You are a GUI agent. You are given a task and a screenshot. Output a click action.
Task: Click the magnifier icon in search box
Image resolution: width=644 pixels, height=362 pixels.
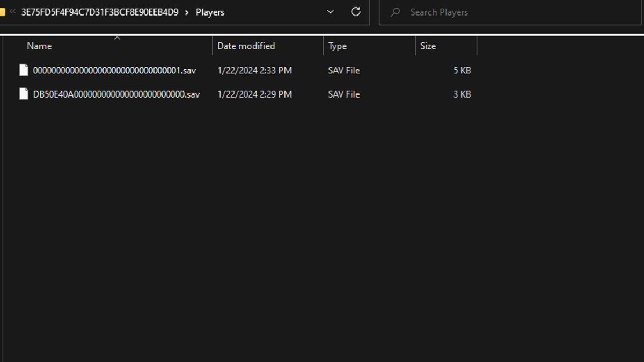tap(396, 12)
